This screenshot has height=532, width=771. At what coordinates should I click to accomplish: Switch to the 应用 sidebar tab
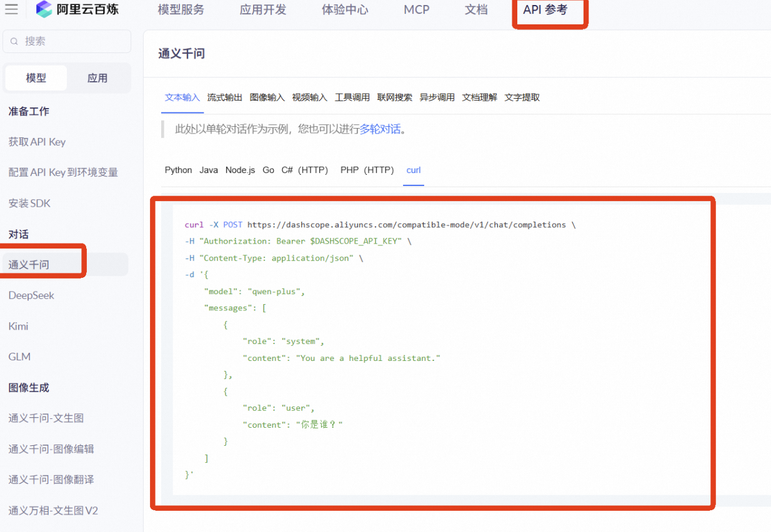97,78
